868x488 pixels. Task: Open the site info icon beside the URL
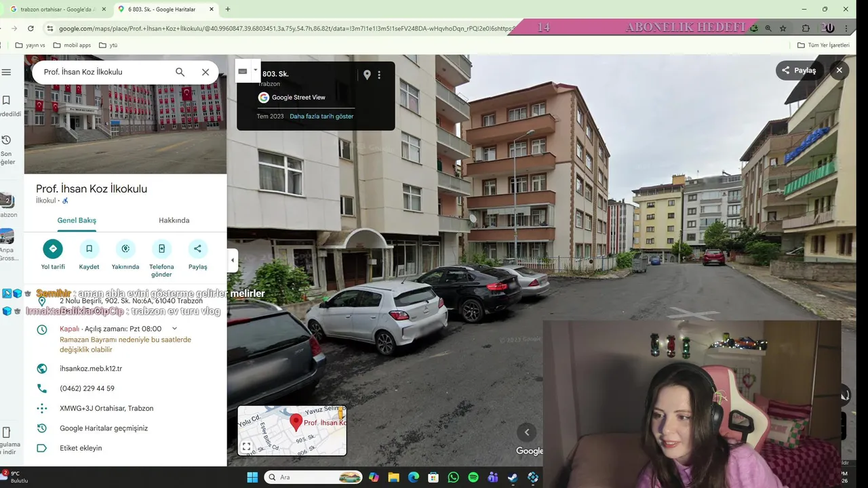click(x=50, y=28)
